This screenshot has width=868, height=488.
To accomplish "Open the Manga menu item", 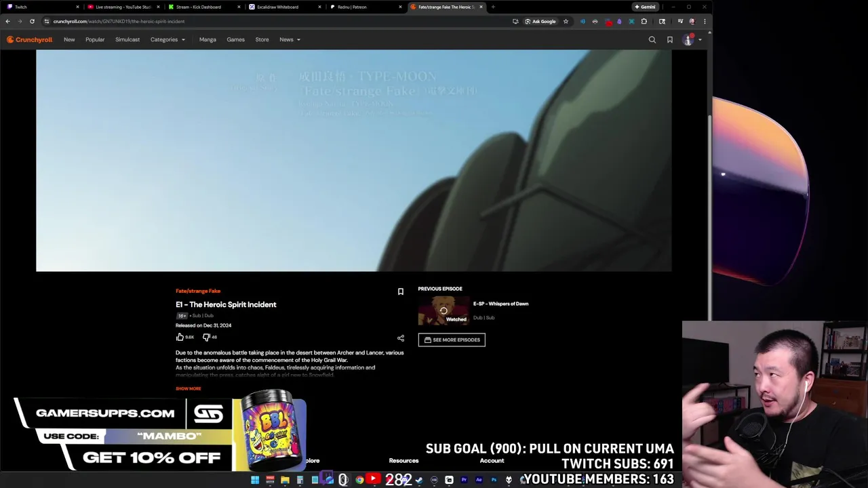I will tap(208, 40).
